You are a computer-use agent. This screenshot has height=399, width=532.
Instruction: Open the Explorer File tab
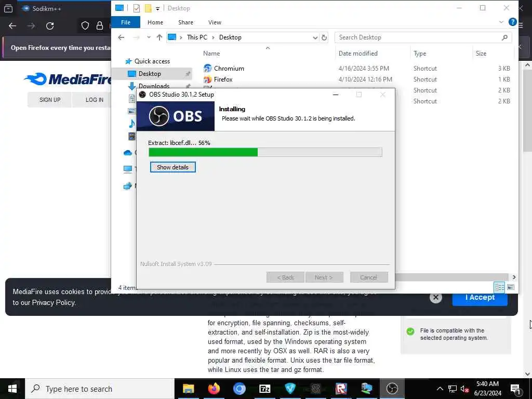point(126,22)
